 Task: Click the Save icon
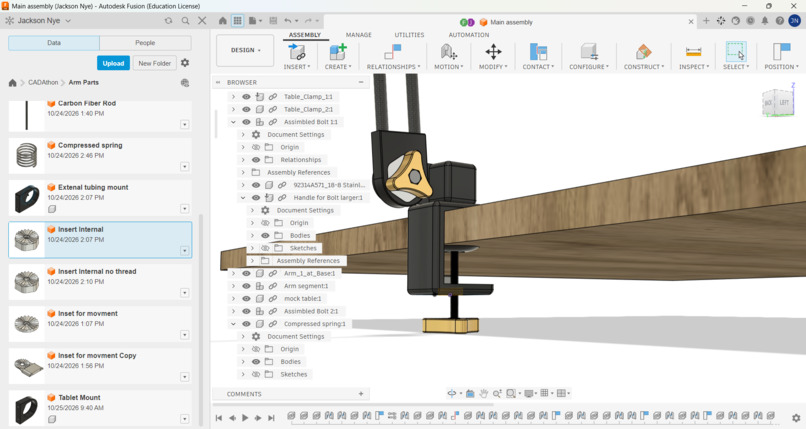(x=273, y=21)
